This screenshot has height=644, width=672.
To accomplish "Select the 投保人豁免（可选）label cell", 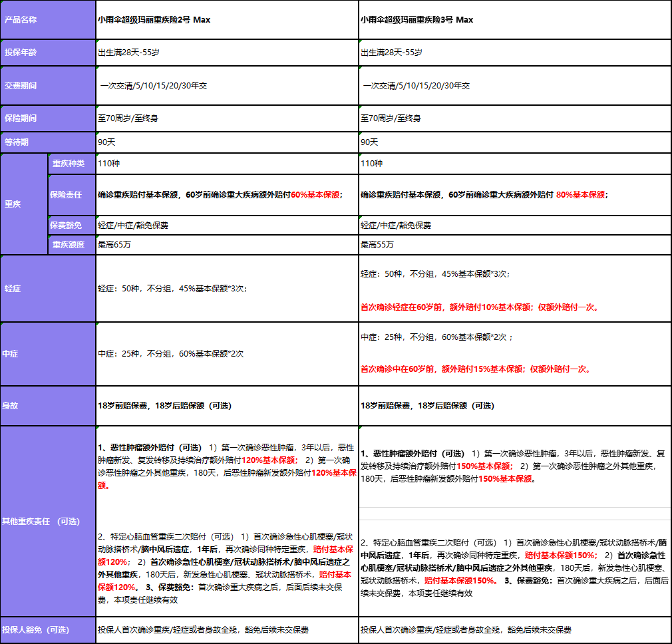I will click(x=48, y=630).
